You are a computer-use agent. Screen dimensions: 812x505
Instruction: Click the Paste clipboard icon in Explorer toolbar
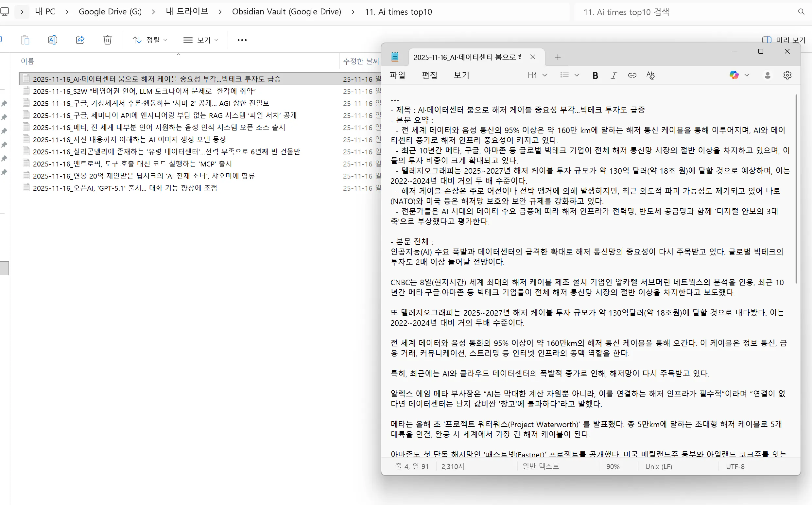(25, 40)
